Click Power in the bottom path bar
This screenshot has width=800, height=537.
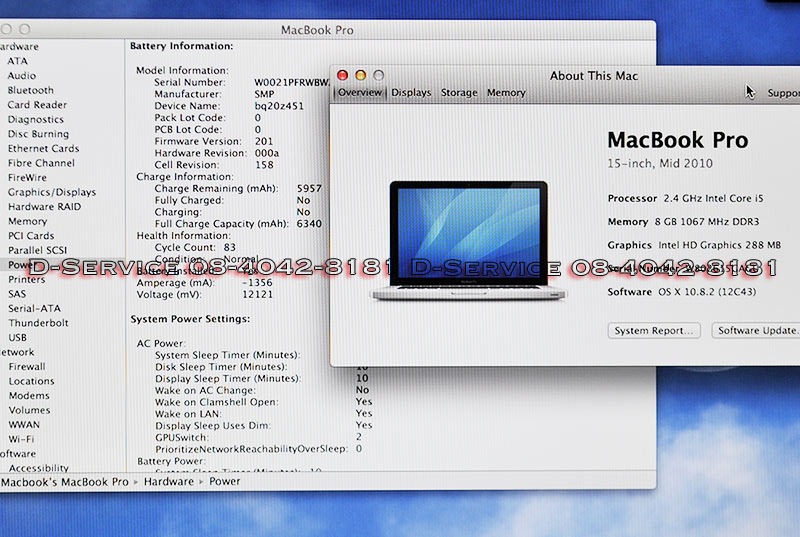[224, 481]
